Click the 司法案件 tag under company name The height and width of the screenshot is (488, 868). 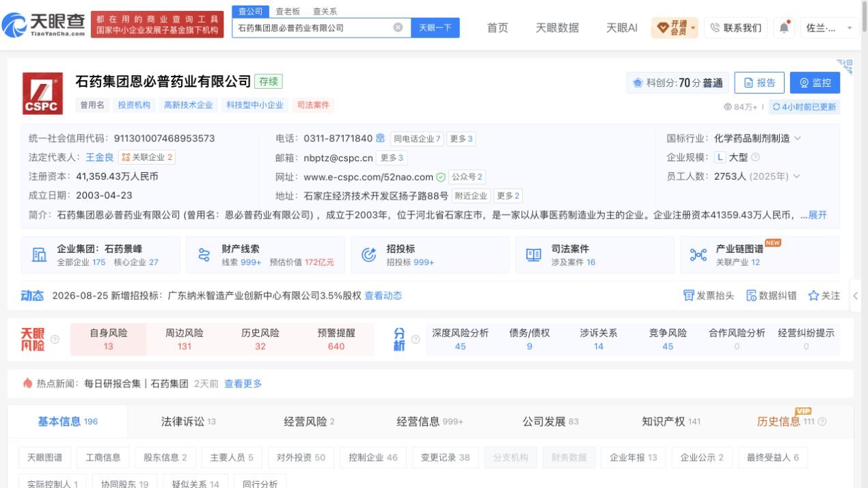(x=312, y=105)
